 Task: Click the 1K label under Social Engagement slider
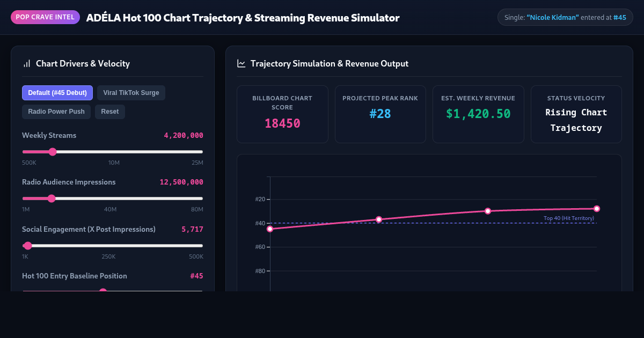click(25, 256)
